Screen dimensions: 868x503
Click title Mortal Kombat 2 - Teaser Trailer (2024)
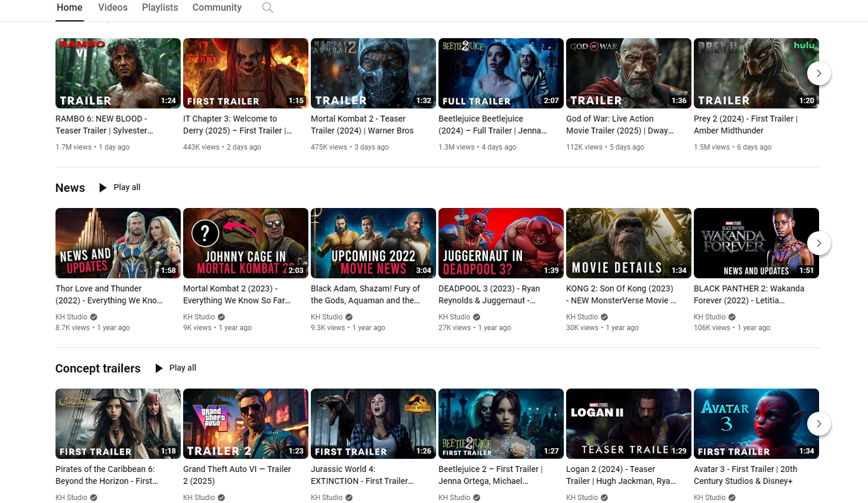tap(362, 125)
